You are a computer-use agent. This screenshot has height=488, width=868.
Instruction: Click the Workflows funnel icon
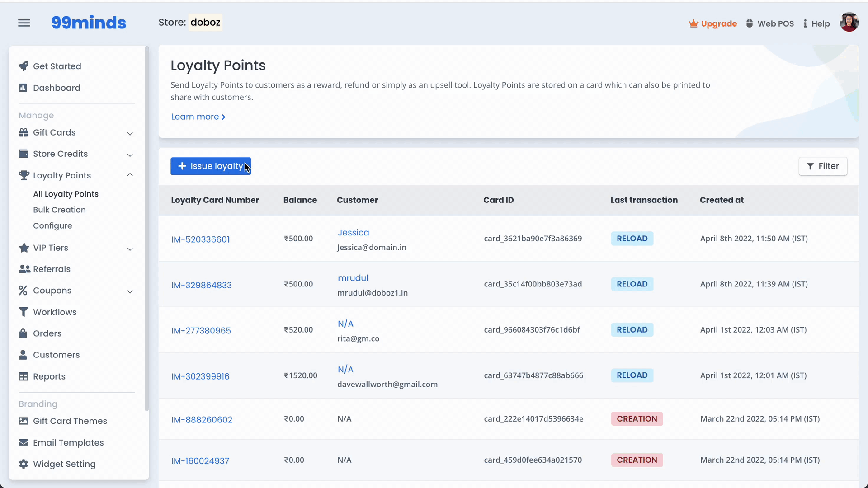tap(23, 312)
